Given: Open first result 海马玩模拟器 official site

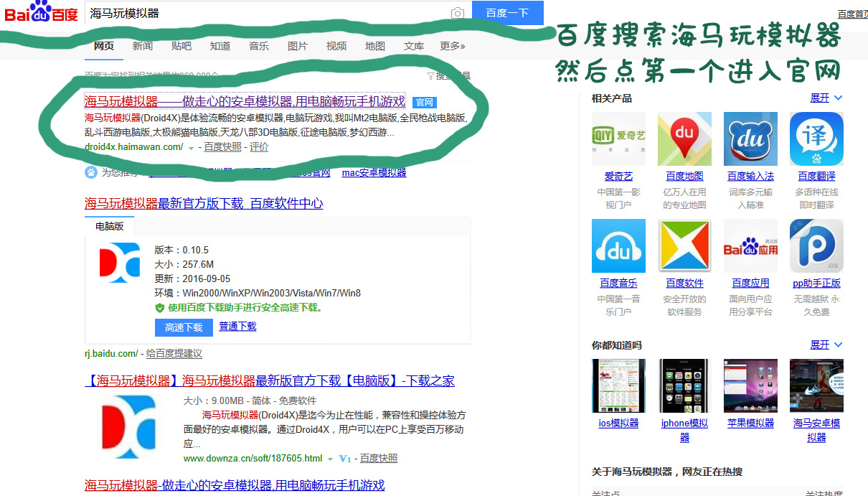Looking at the screenshot, I should [x=245, y=102].
